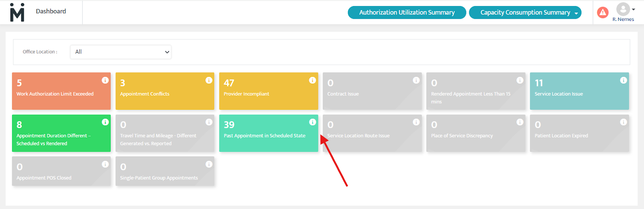The image size is (644, 209).
Task: Click info icon on Service Location Issue
Action: 623,80
